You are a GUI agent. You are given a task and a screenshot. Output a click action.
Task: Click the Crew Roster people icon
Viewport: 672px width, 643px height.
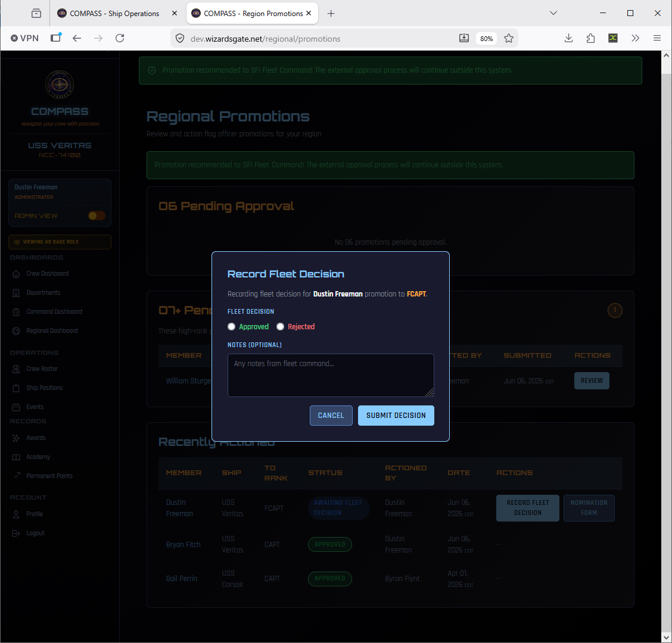click(16, 369)
